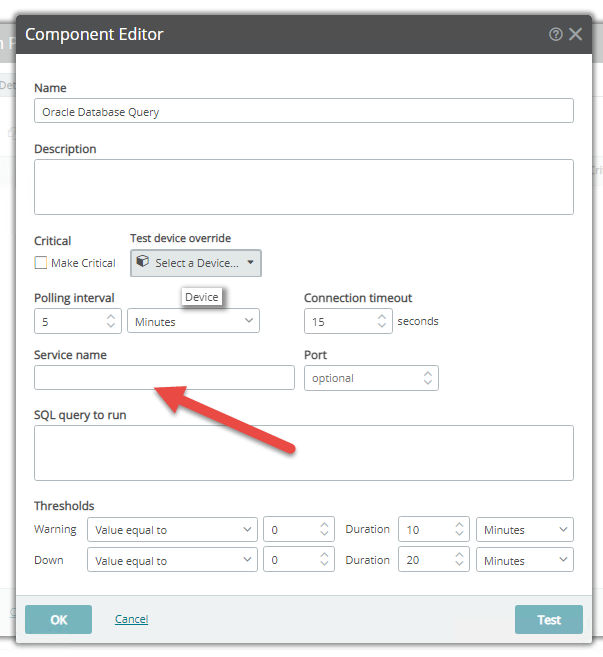Open the help question mark icon
This screenshot has height=657, width=603.
click(x=556, y=34)
